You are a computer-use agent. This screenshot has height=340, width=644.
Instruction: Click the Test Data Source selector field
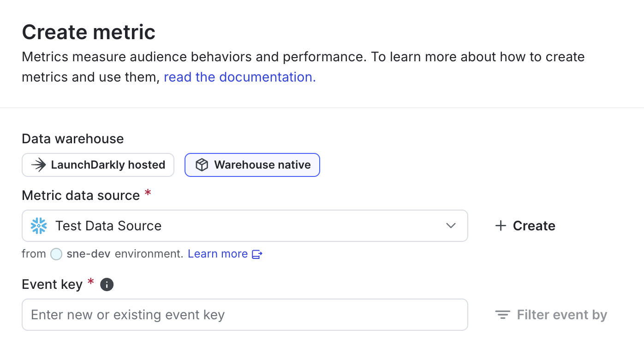[x=244, y=226]
